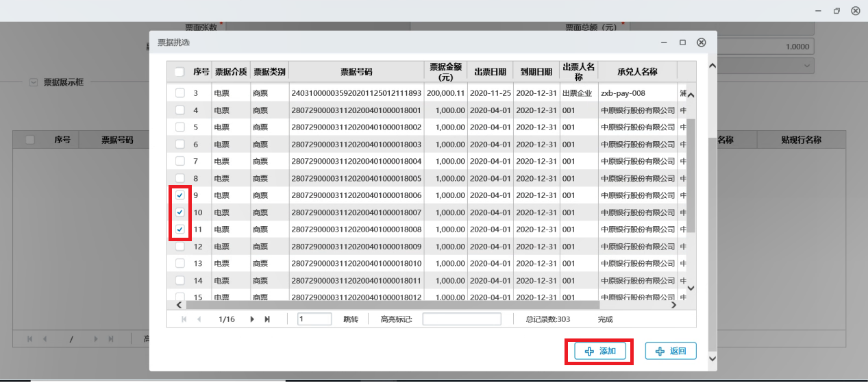
Task: Click the 跳转 page jump button
Action: point(351,319)
